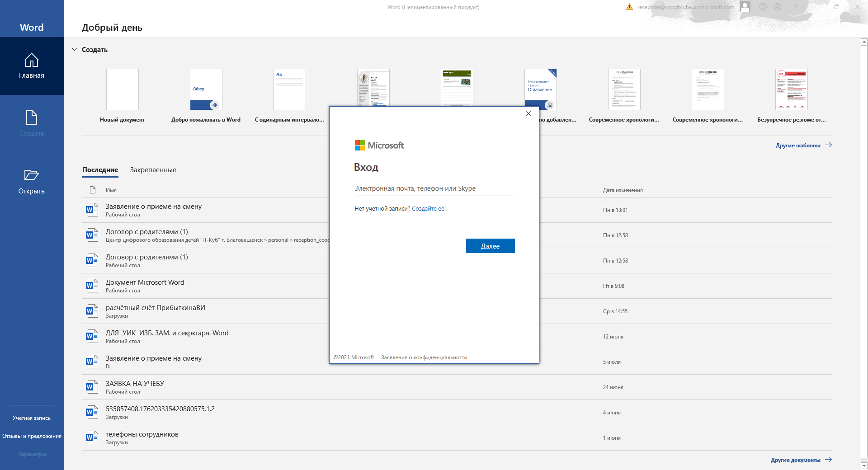Sort by Дата изменения column header
This screenshot has width=868, height=470.
tap(623, 190)
